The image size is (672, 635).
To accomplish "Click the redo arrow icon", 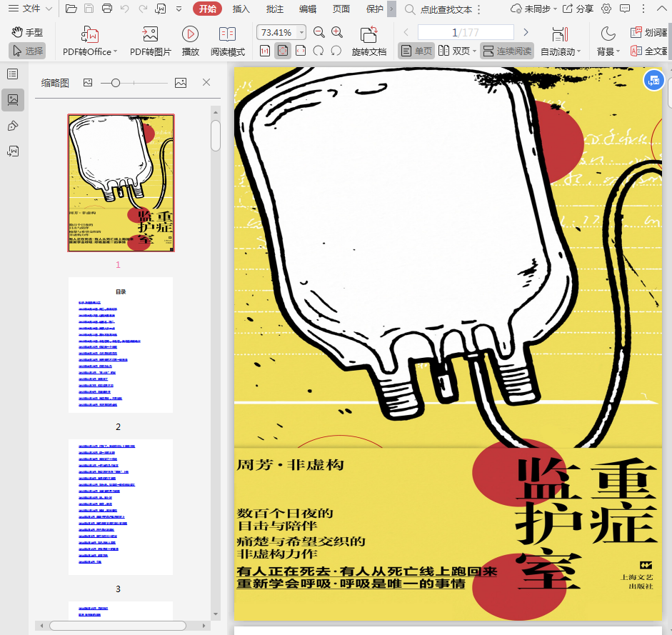I will tap(143, 9).
